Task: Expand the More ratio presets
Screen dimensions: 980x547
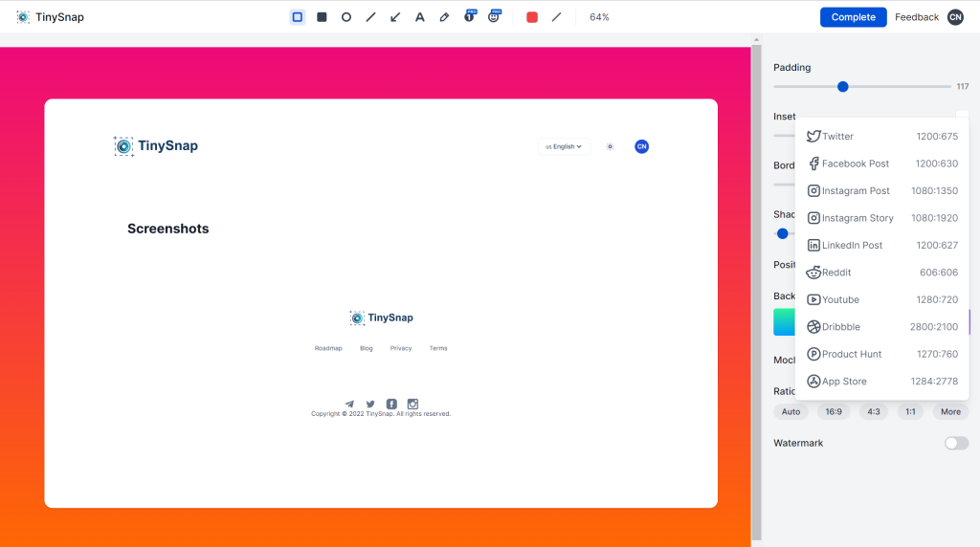Action: (950, 412)
